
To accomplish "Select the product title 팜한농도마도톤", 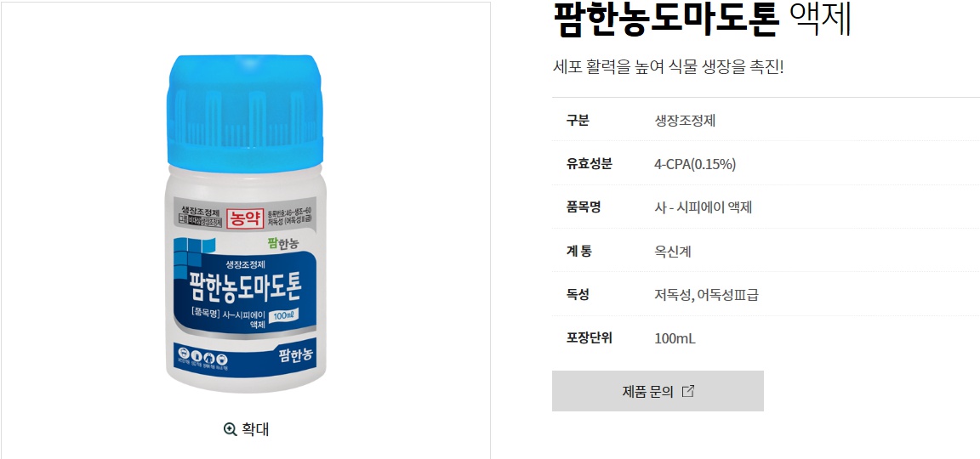I will [666, 20].
